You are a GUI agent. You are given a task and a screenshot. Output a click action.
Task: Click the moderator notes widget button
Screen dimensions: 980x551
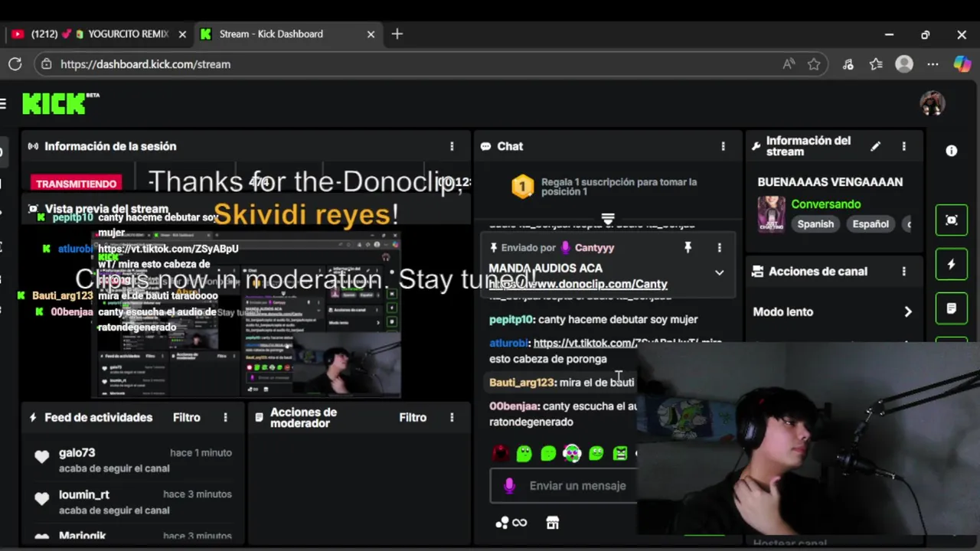952,308
